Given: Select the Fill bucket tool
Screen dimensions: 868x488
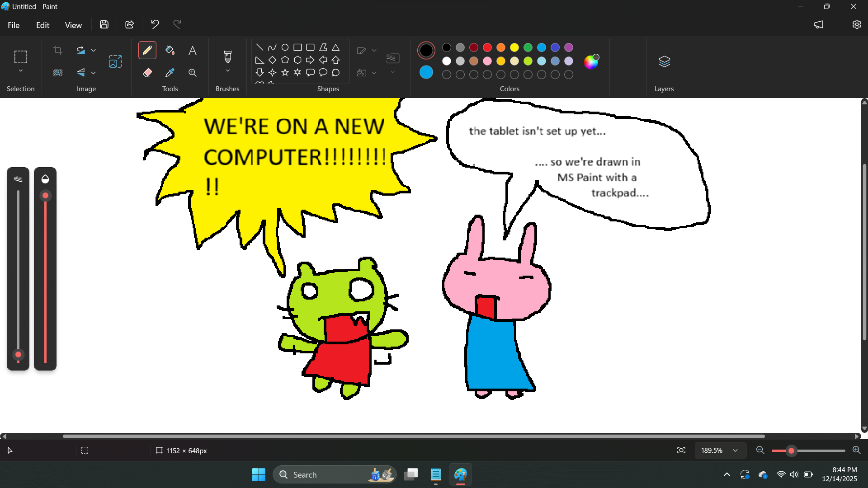Looking at the screenshot, I should coord(170,50).
